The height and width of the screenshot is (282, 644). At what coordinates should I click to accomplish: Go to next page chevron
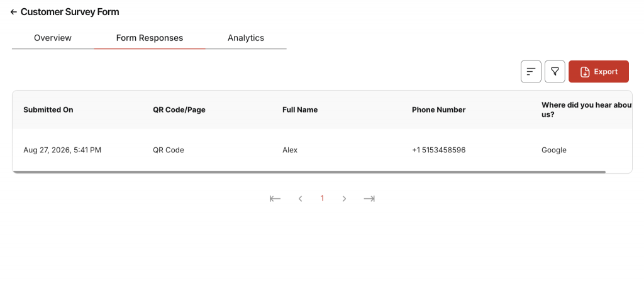344,198
